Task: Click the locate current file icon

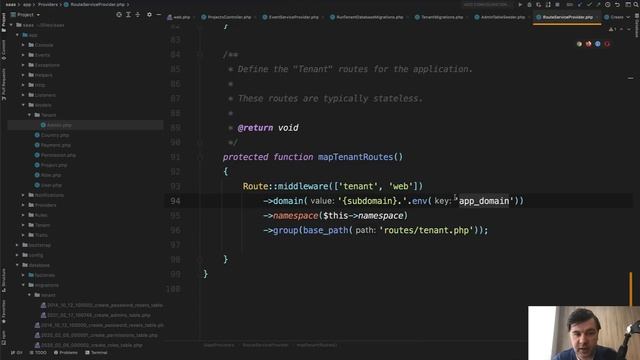Action: (x=119, y=15)
